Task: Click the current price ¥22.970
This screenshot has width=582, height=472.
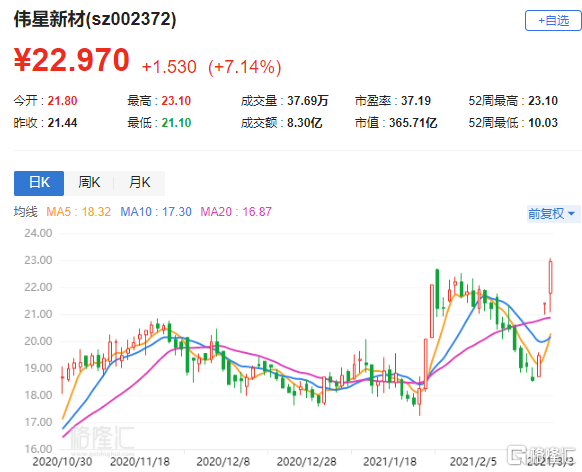Action: tap(72, 60)
